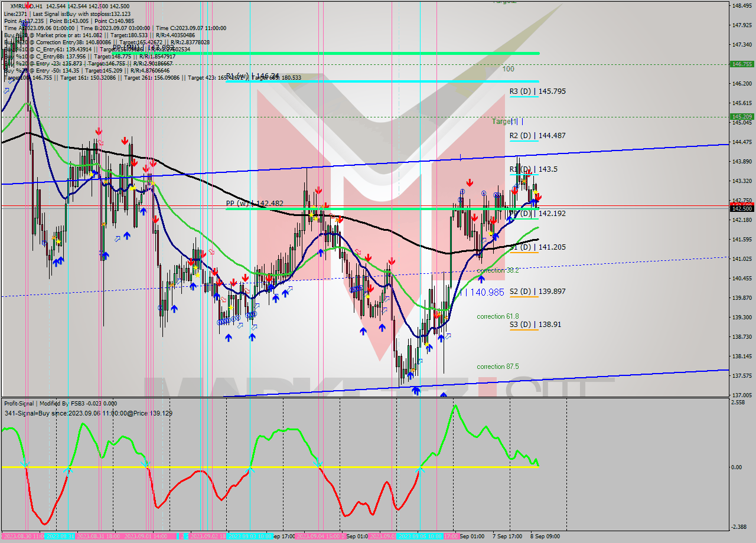Viewport: 756px width, 543px height.
Task: Click the 8 Sep 09:00 time axis label
Action: [545, 537]
